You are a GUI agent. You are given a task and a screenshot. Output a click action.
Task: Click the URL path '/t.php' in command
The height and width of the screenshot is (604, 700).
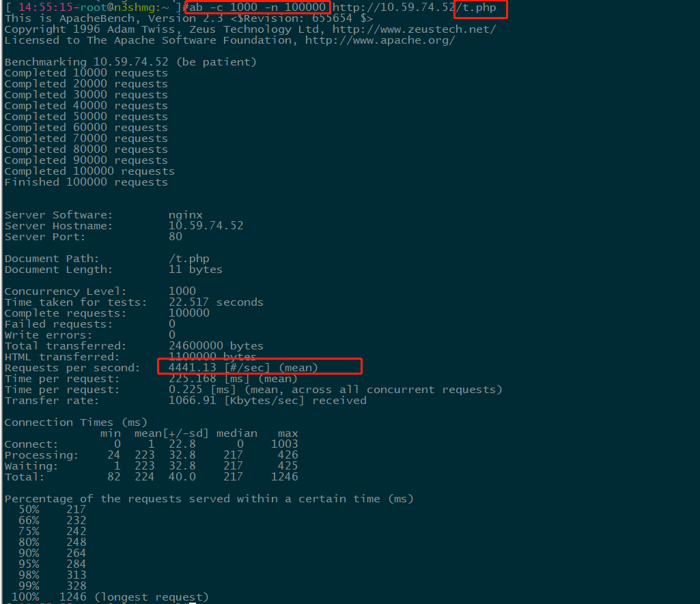476,8
